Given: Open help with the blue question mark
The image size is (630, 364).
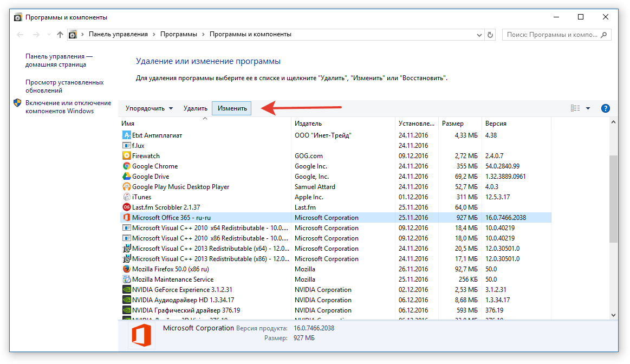Looking at the screenshot, I should (606, 108).
